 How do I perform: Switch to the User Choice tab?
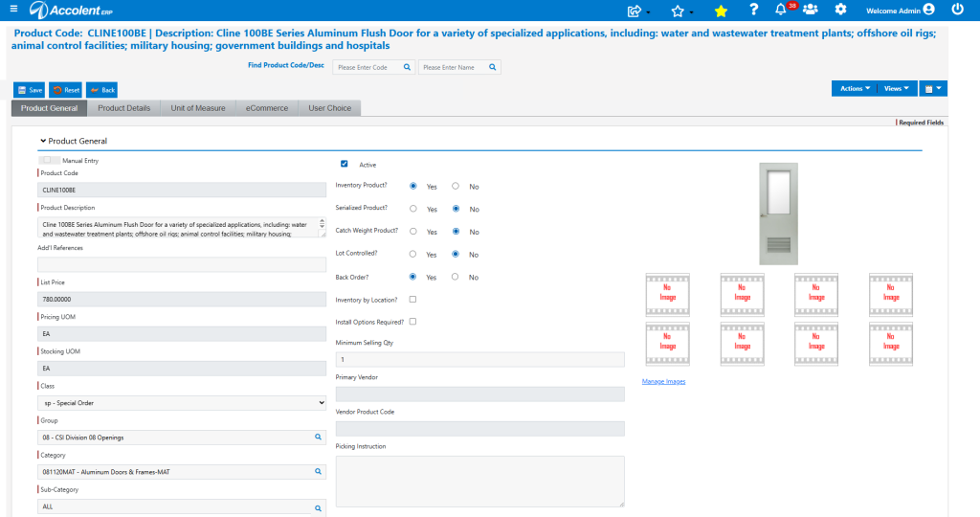(330, 108)
